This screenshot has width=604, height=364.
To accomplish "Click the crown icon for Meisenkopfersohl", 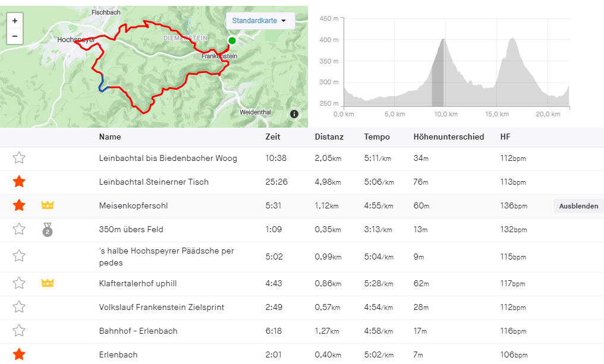I will 48,205.
